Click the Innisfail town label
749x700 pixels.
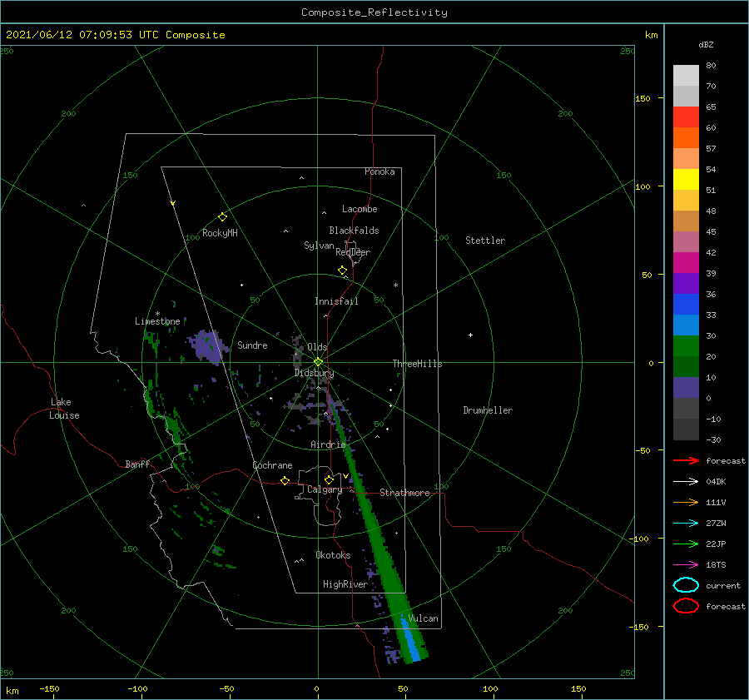coord(336,301)
